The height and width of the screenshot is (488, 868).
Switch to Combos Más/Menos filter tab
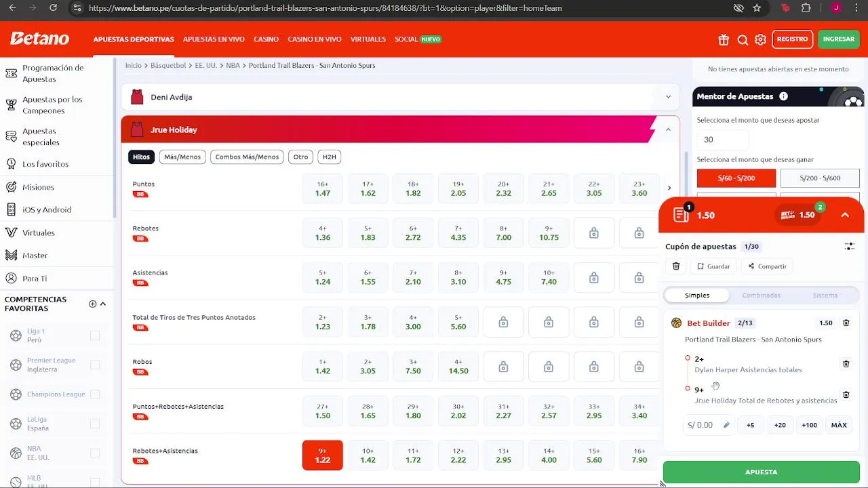point(247,157)
